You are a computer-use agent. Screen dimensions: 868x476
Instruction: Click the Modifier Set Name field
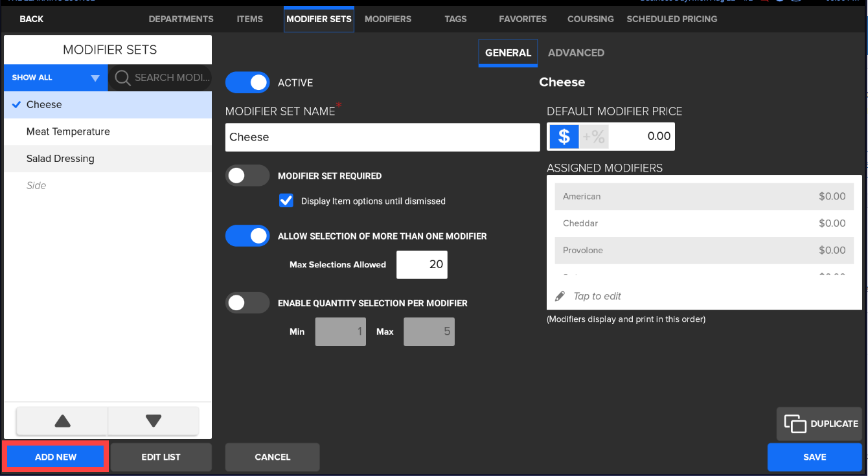click(382, 137)
